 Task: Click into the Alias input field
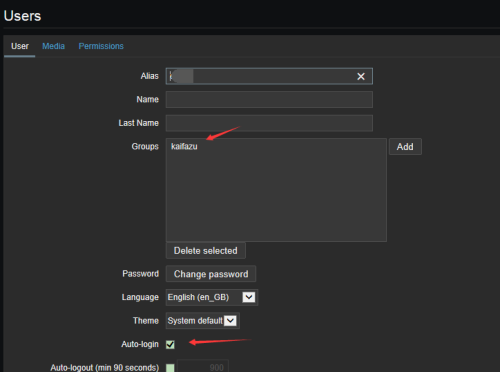click(269, 76)
